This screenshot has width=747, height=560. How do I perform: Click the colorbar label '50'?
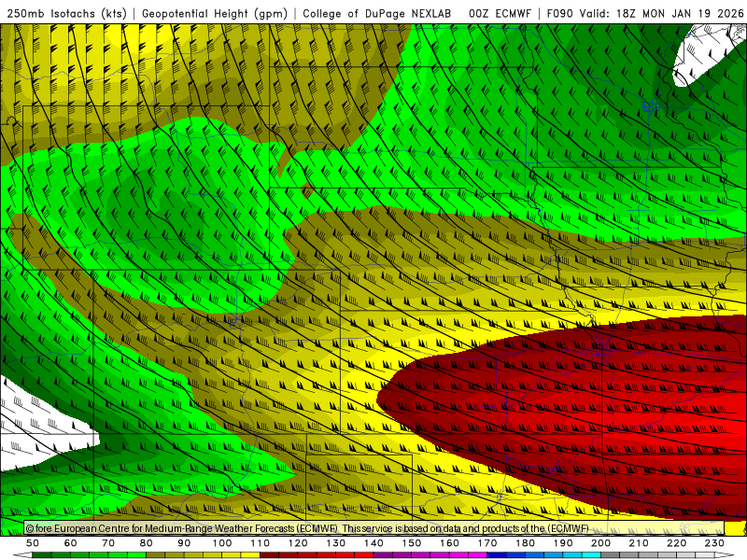[33, 543]
